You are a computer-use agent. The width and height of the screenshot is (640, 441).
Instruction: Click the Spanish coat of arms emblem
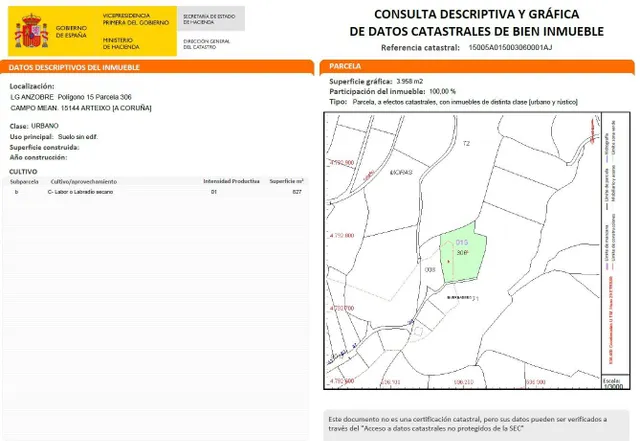pyautogui.click(x=31, y=31)
